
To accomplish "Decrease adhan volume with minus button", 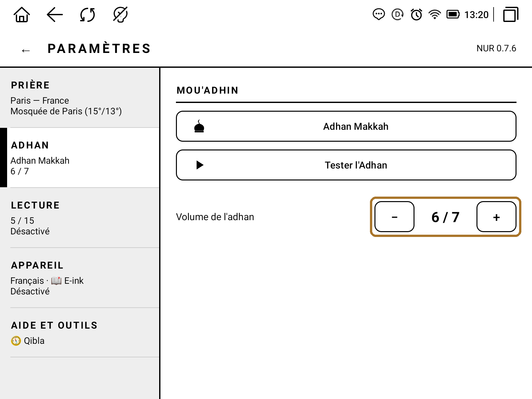I will pyautogui.click(x=394, y=217).
